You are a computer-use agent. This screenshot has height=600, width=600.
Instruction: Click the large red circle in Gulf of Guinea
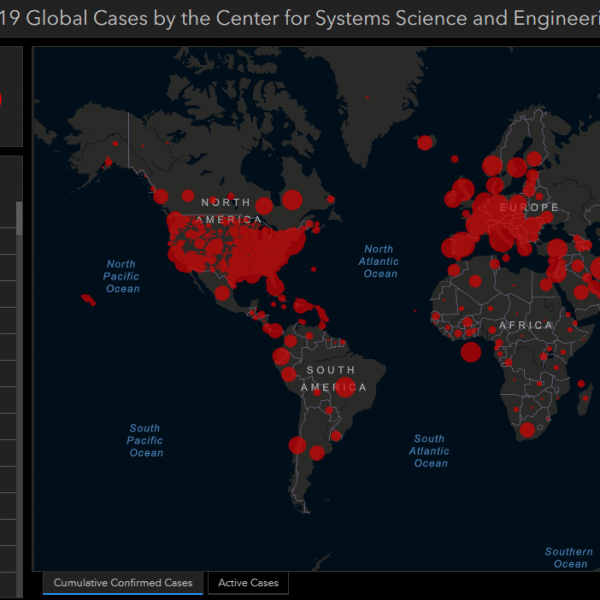point(471,352)
